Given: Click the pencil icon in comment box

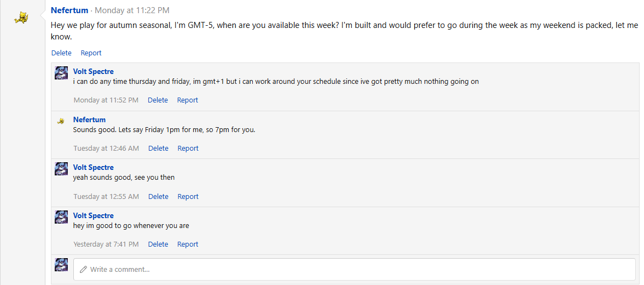Looking at the screenshot, I should tap(83, 269).
